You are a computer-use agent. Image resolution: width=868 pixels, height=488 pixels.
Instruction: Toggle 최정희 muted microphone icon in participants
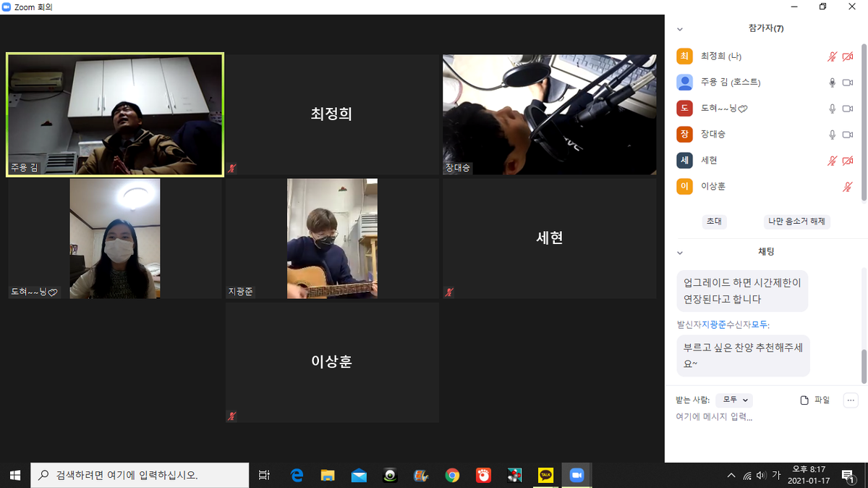pyautogui.click(x=833, y=56)
